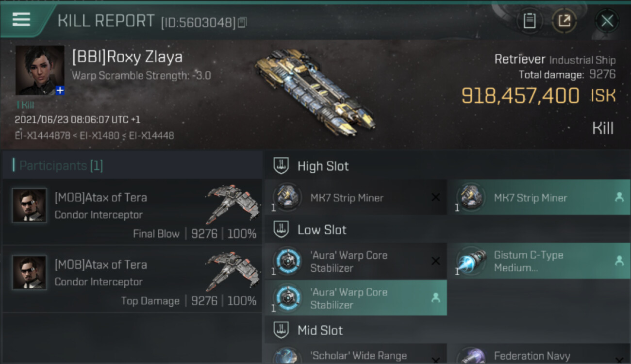Image resolution: width=631 pixels, height=364 pixels.
Task: View the Top Damage Atax of Tera entry
Action: click(x=132, y=279)
